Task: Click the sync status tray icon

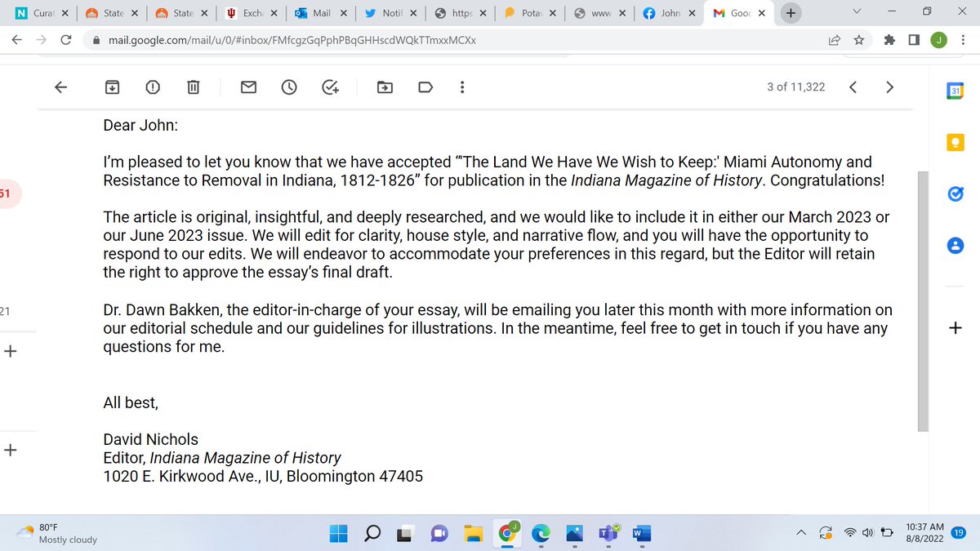Action: click(826, 533)
